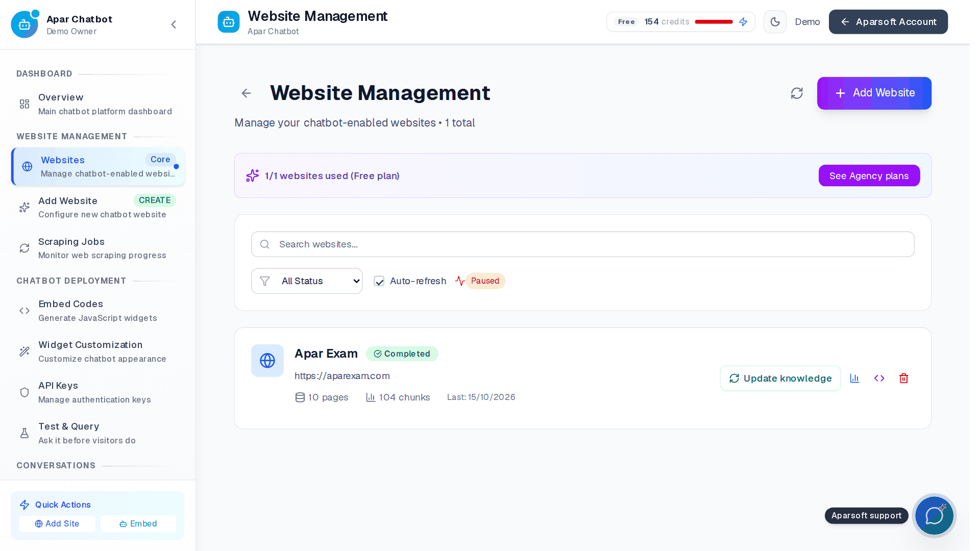980x551 pixels.
Task: Open the All Status filter dropdown
Action: point(307,281)
